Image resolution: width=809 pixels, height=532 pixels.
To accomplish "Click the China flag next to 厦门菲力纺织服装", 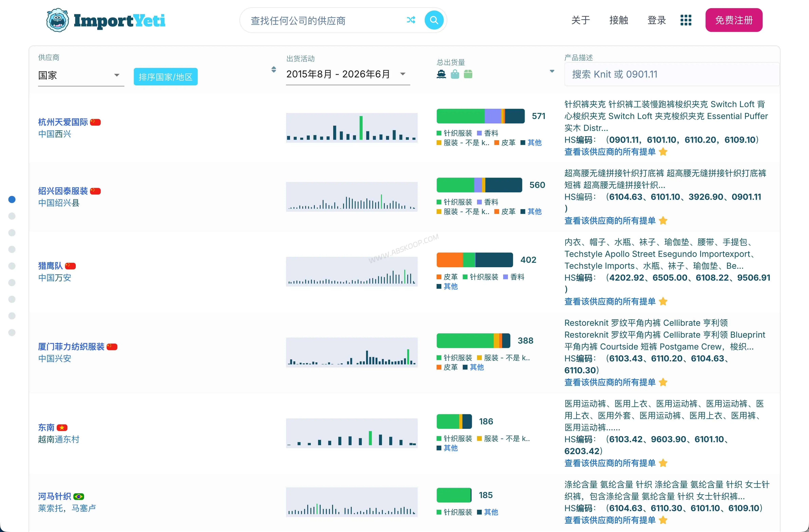I will tap(112, 347).
